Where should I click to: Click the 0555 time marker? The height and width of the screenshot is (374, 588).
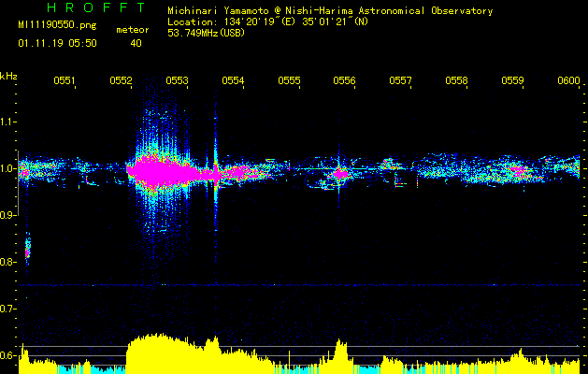click(x=289, y=80)
